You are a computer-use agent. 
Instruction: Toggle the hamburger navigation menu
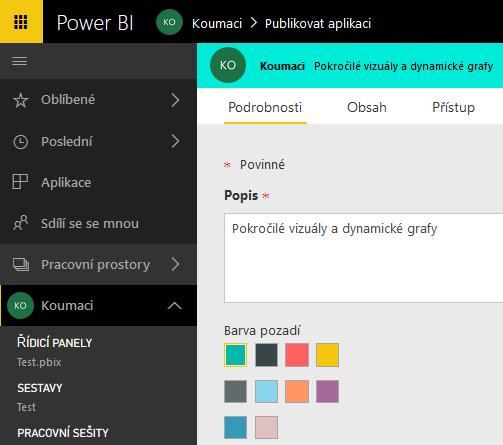coord(19,62)
